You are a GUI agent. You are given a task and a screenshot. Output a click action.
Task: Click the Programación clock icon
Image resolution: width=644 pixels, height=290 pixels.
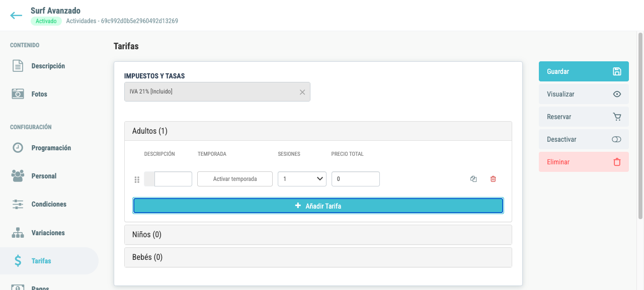coord(18,148)
